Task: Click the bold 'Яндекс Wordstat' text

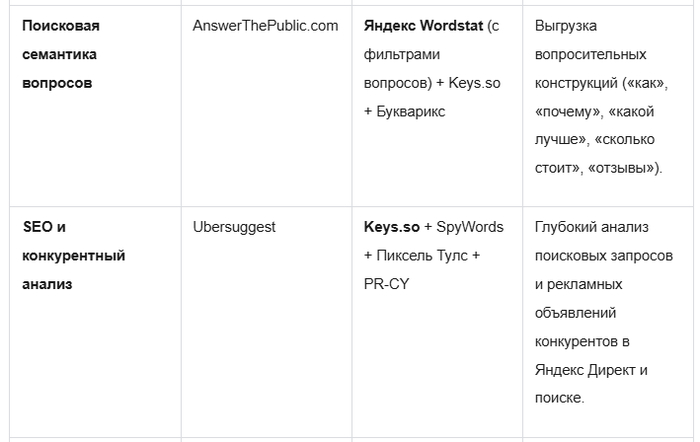Action: click(423, 26)
